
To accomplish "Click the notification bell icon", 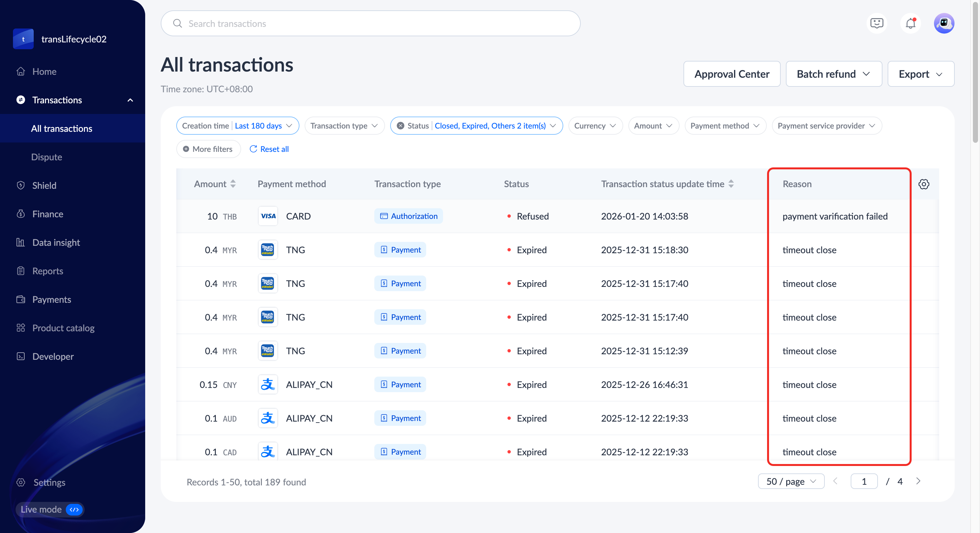I will pos(910,24).
